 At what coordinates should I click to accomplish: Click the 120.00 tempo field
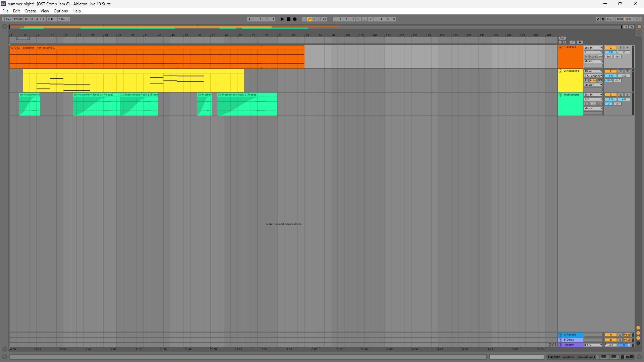pyautogui.click(x=18, y=19)
